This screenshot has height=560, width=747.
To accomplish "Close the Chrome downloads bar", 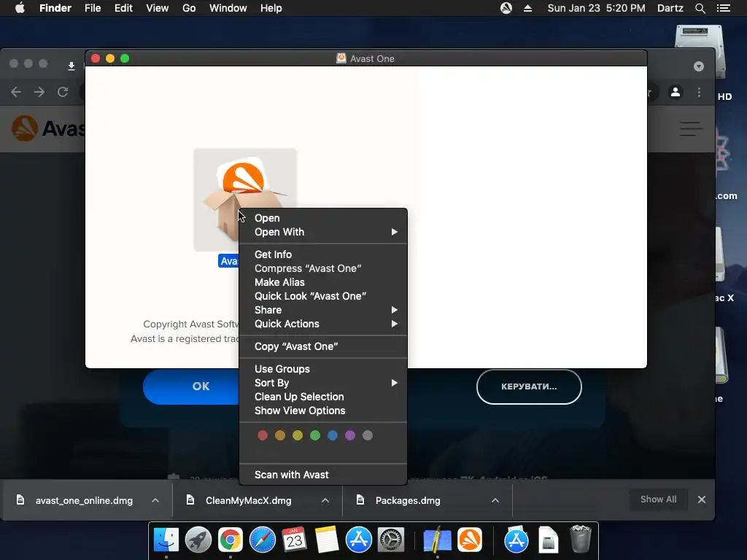I will (x=702, y=499).
